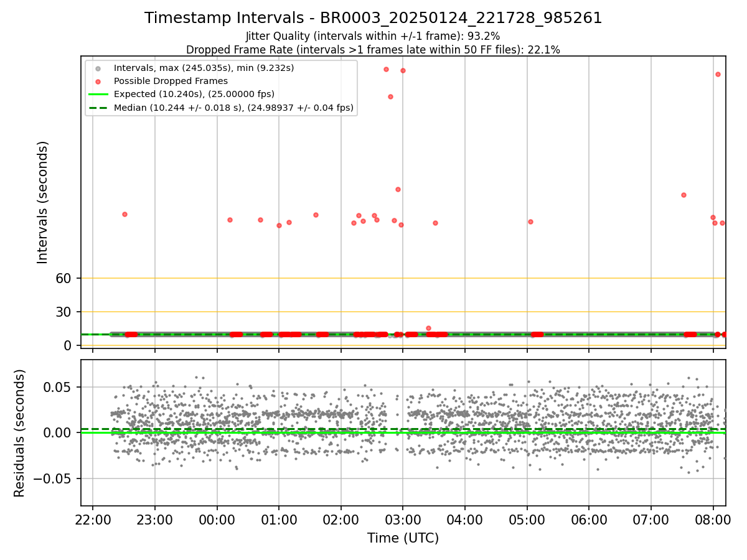Click the 'Residuals (seconds)' y-axis label

[20, 433]
